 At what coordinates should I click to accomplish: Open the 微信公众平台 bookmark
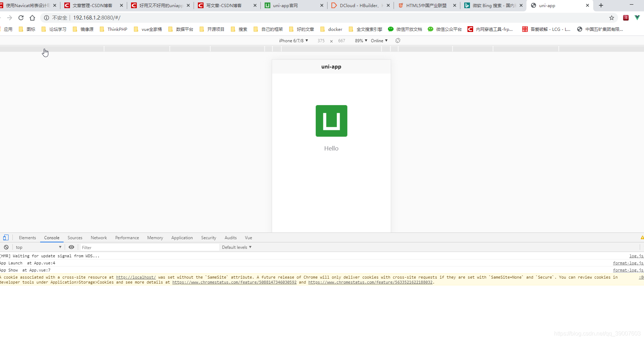(x=445, y=29)
